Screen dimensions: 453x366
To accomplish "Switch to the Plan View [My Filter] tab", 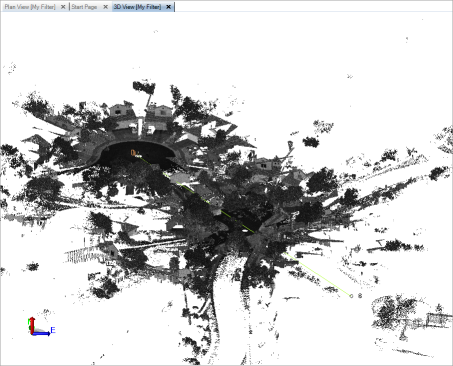I will 30,7.
